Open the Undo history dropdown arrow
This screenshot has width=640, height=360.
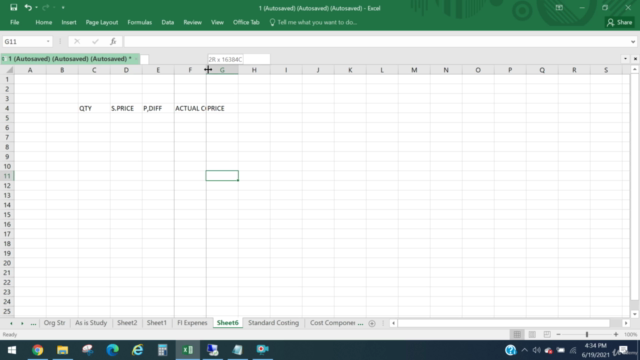36,7
